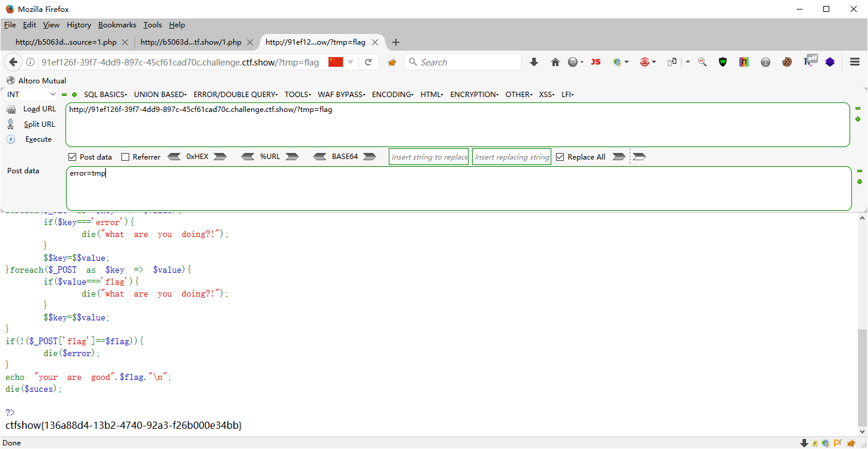Viewport: 868px width, 449px height.
Task: Click the HackBar icon beside the flag
Action: [392, 62]
